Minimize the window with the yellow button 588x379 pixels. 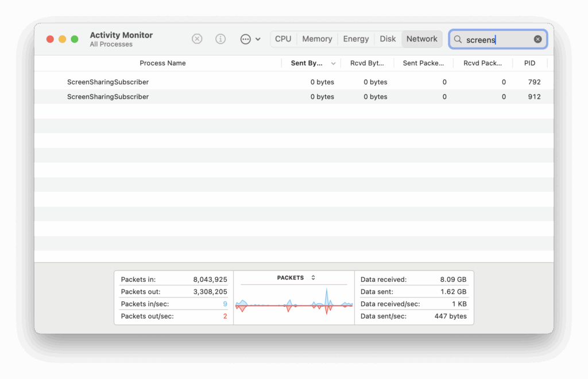tap(62, 39)
